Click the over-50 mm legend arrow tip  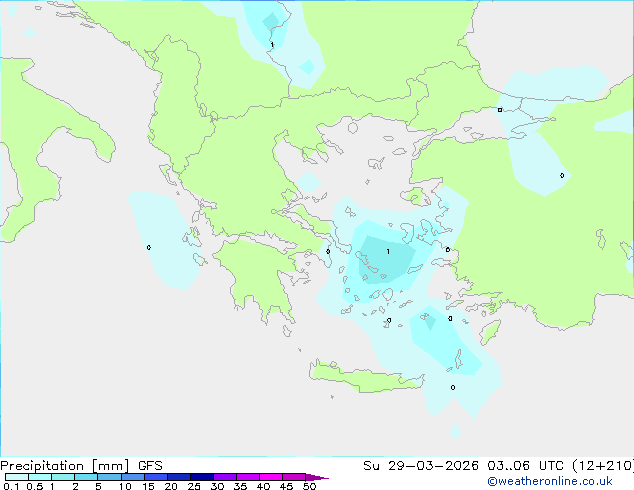point(317,477)
